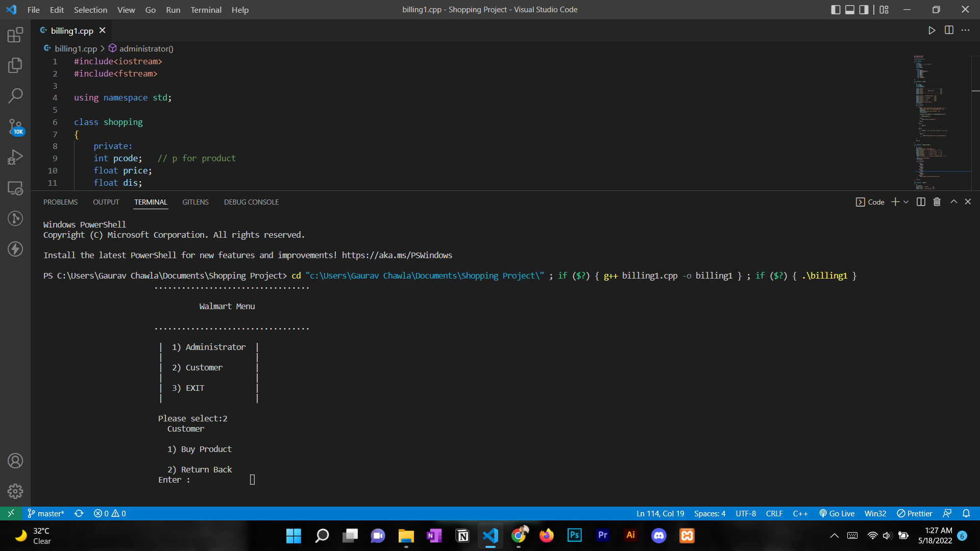Switch to the DEBUG CONSOLE tab

click(x=251, y=202)
